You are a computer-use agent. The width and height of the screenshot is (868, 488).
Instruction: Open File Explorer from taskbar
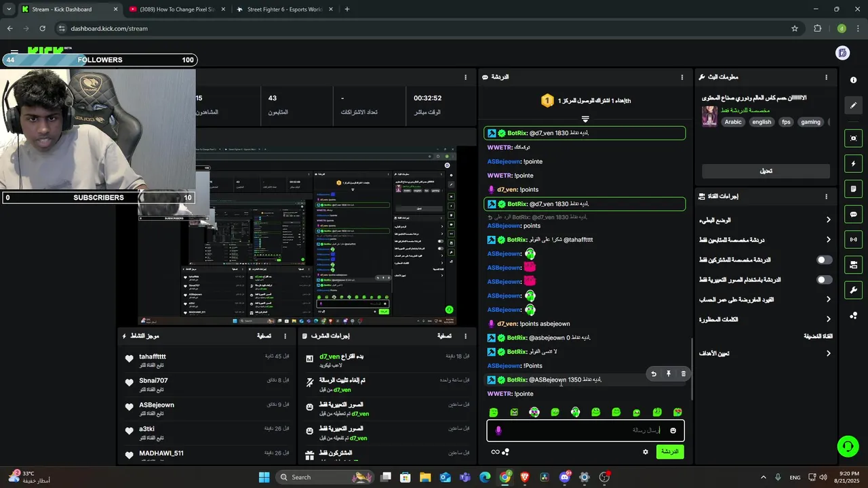coord(425,477)
